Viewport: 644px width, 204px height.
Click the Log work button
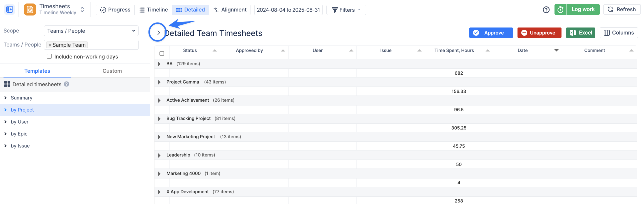[x=583, y=9]
